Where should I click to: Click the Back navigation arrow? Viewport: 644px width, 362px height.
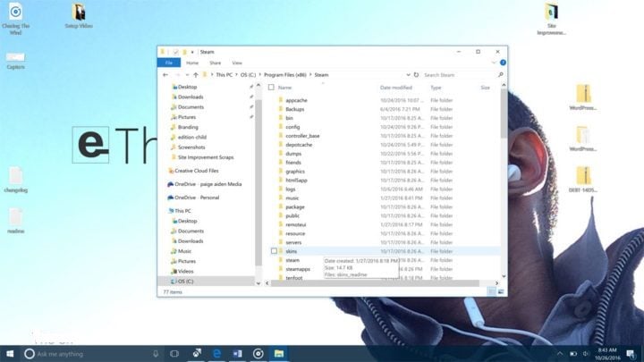(165, 75)
